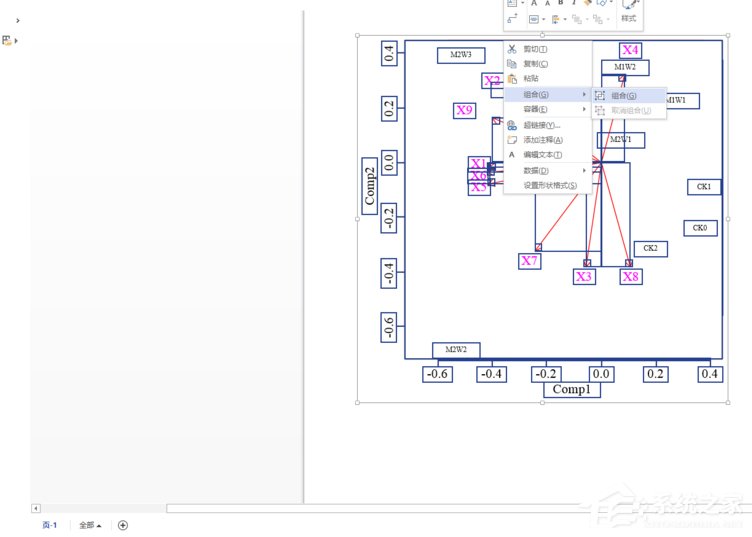752x537 pixels.
Task: Select 粘贴 paste in context menu
Action: tap(548, 78)
